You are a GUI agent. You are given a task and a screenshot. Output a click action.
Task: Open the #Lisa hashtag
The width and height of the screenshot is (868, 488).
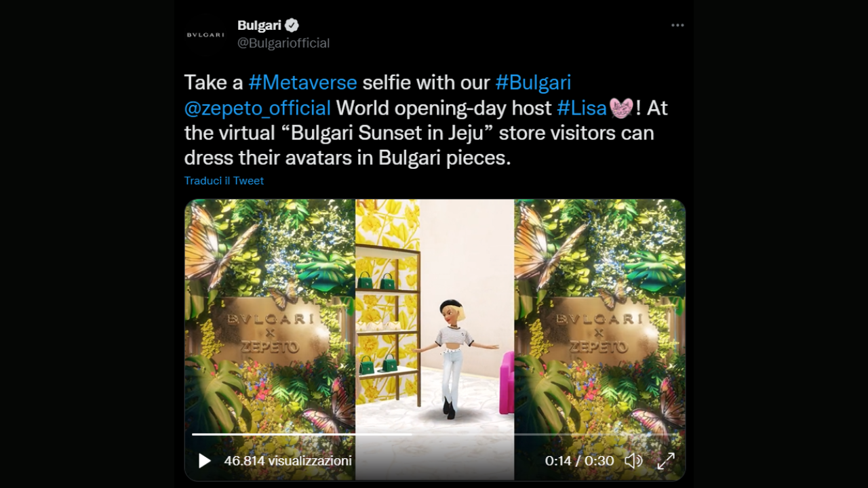tap(582, 108)
